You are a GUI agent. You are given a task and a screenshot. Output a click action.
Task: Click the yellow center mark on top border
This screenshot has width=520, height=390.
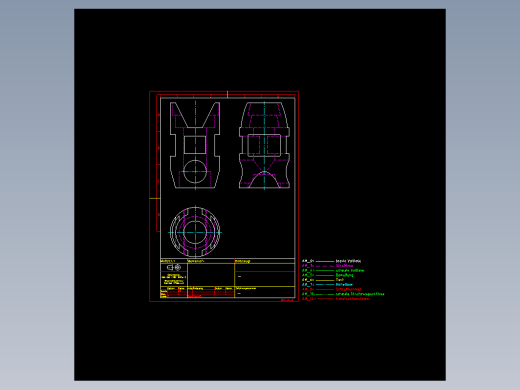point(227,94)
